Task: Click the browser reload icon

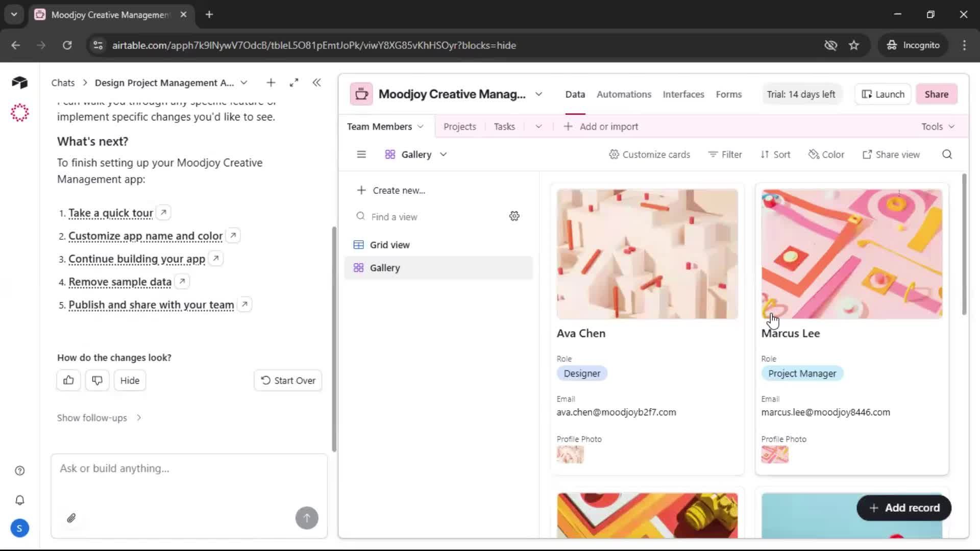Action: pyautogui.click(x=67, y=45)
